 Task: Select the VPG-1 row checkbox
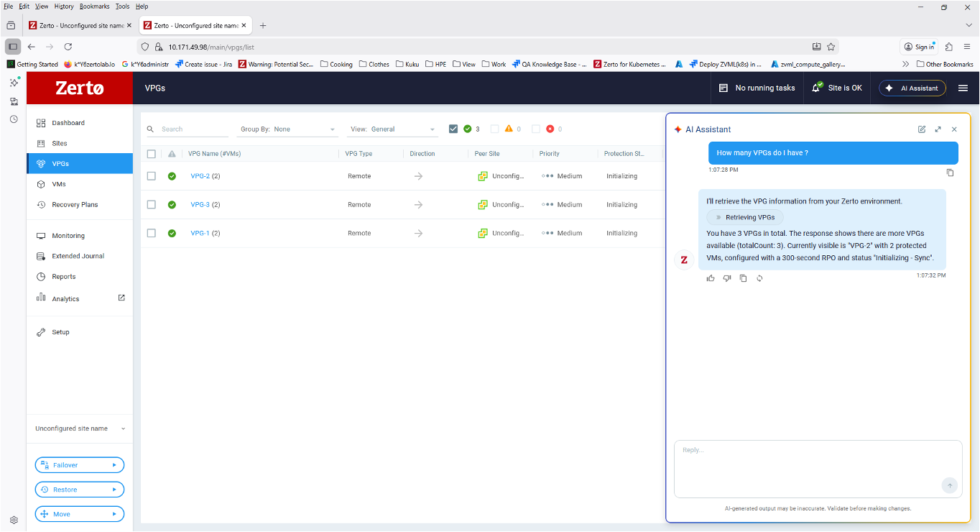[x=151, y=233]
